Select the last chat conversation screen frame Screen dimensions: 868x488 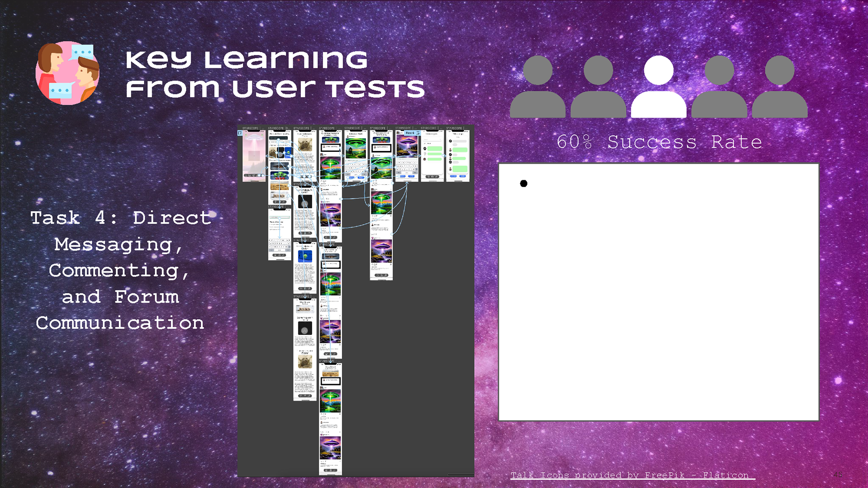pyautogui.click(x=458, y=156)
